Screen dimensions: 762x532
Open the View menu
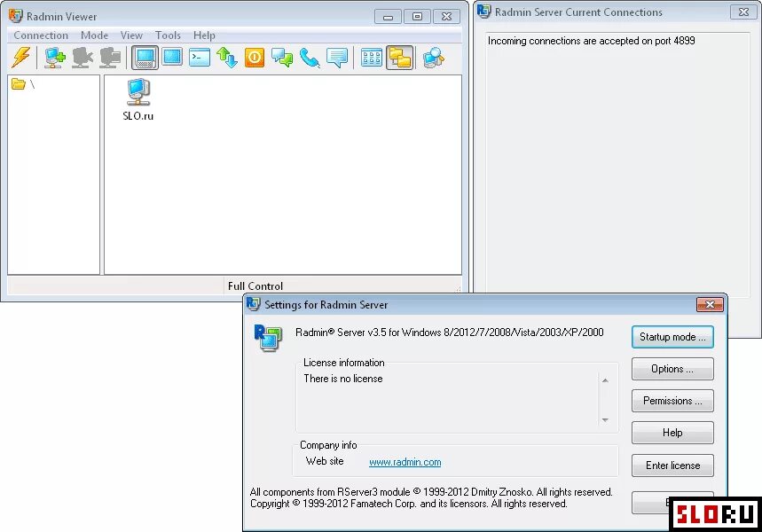[x=131, y=35]
